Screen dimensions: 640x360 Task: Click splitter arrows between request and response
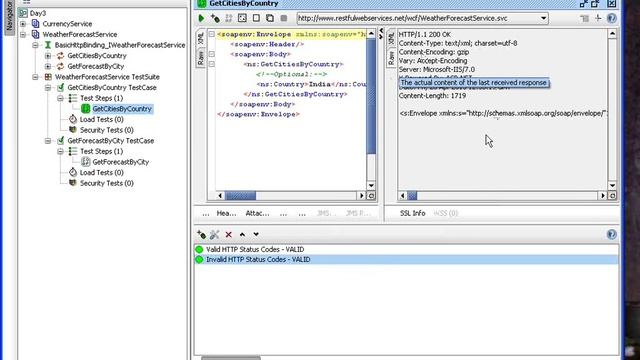(381, 33)
